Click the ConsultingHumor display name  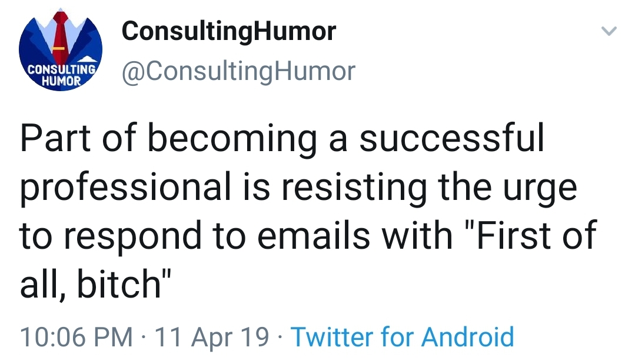[228, 31]
